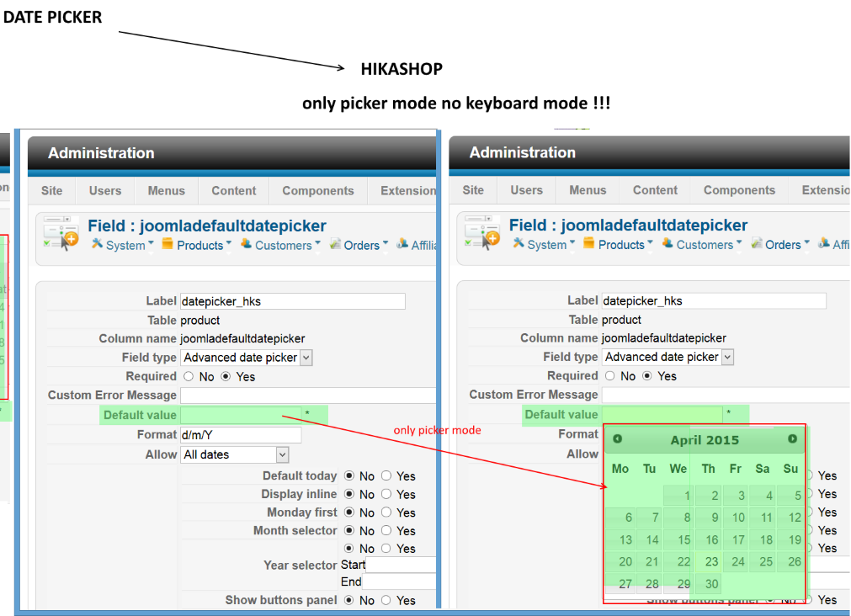
Task: Set Monday first to Yes in left panel
Action: 386,512
